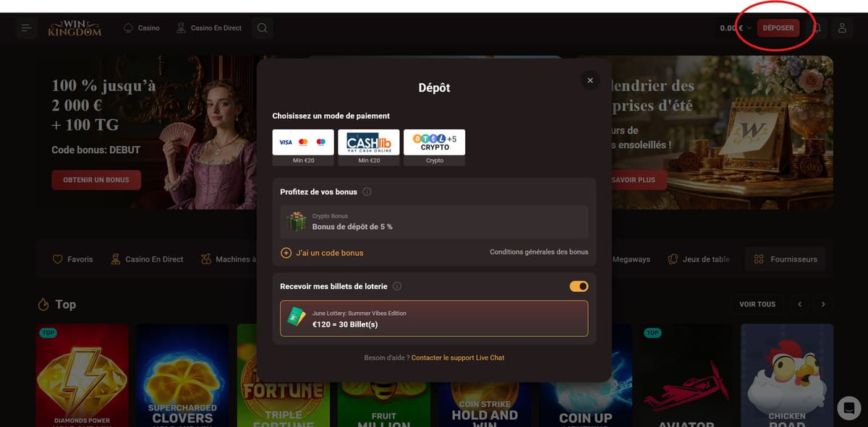Click the Win Kingdom logo
The image size is (868, 427).
pyautogui.click(x=75, y=28)
